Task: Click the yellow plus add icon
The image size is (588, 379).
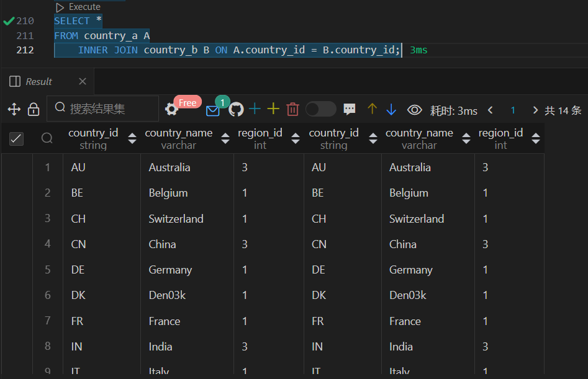Action: click(273, 109)
